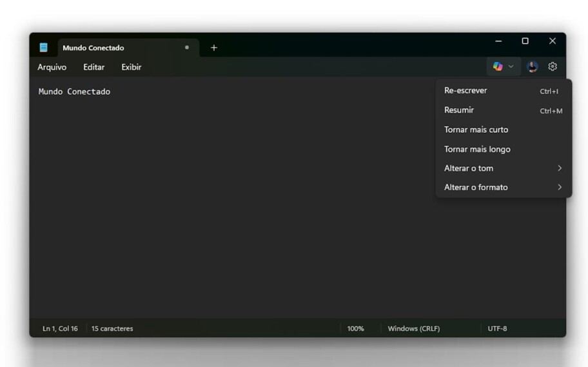This screenshot has width=588, height=367.
Task: Minimize the Notepad window
Action: pyautogui.click(x=498, y=41)
